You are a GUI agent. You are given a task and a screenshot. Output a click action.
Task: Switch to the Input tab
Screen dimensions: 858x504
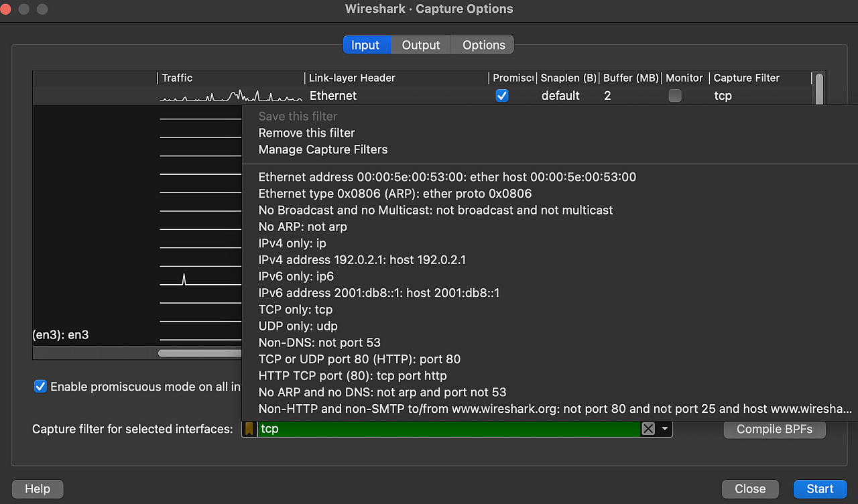point(365,45)
